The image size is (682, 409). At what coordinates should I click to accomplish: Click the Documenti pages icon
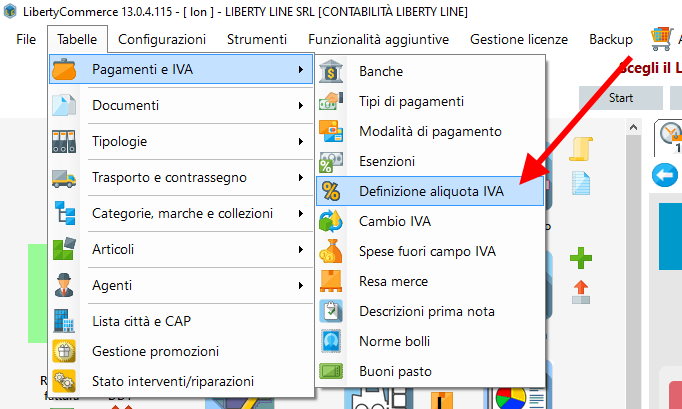point(64,105)
